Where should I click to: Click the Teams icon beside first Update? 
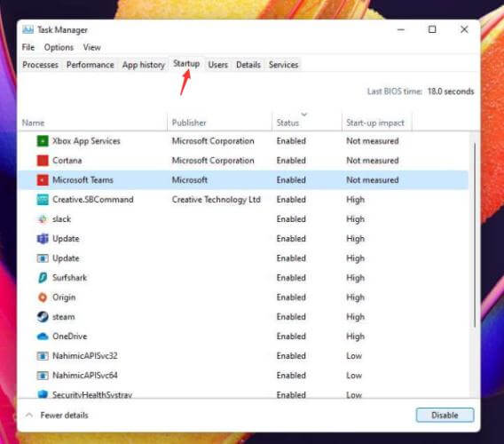click(43, 239)
